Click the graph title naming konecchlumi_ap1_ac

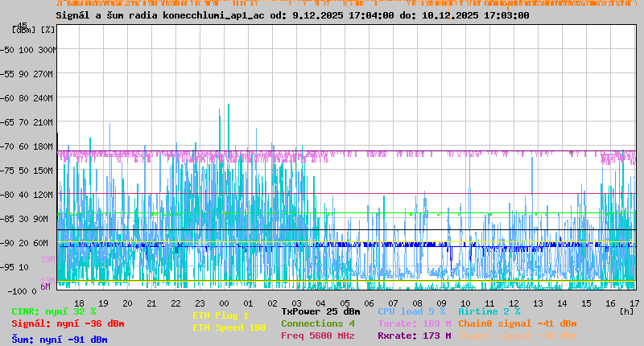coord(292,15)
